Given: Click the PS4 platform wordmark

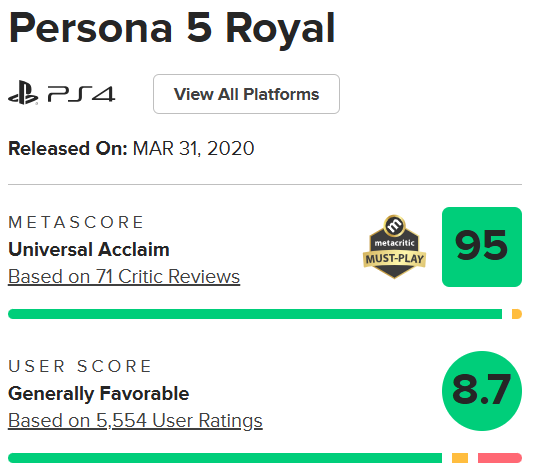Looking at the screenshot, I should (x=82, y=94).
